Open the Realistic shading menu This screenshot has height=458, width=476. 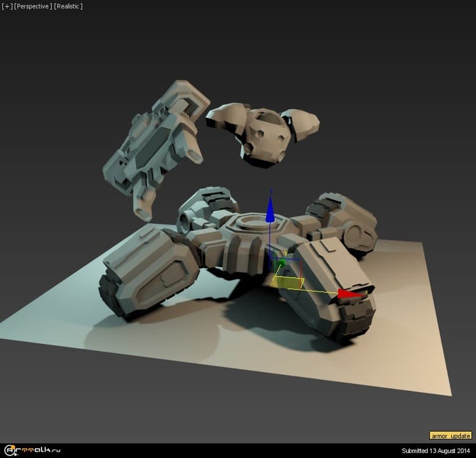[68, 6]
